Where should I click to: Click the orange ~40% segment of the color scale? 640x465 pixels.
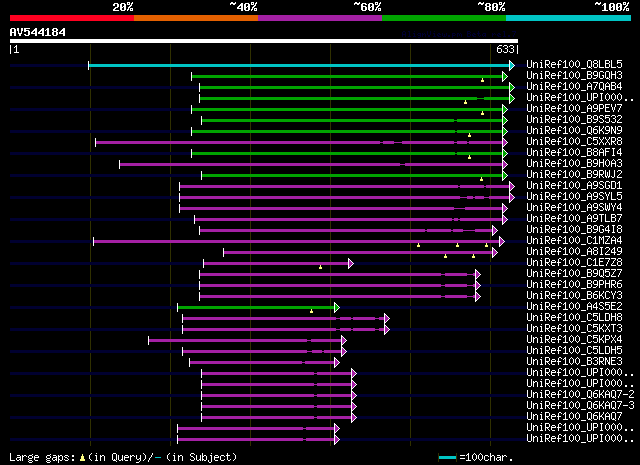tap(196, 18)
